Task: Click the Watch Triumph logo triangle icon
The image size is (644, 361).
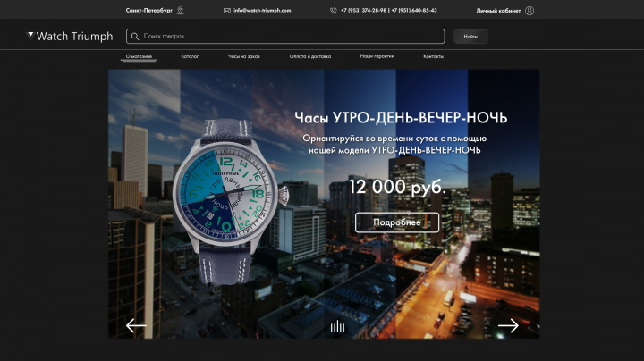Action: pyautogui.click(x=30, y=35)
